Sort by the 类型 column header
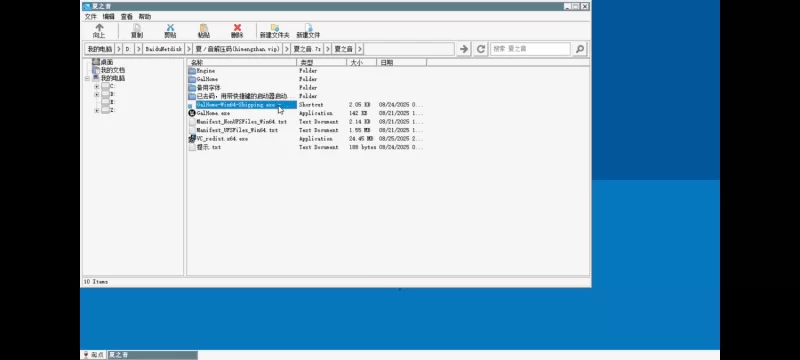The height and width of the screenshot is (360, 800). (x=321, y=62)
